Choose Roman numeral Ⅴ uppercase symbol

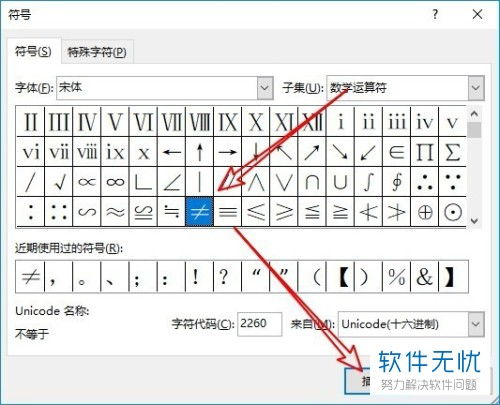pos(115,122)
